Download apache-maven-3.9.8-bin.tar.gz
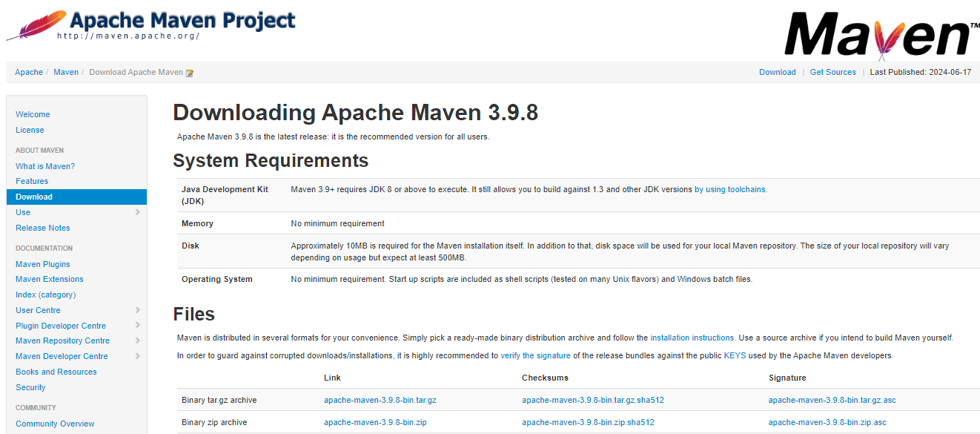The height and width of the screenshot is (434, 980). [380, 399]
